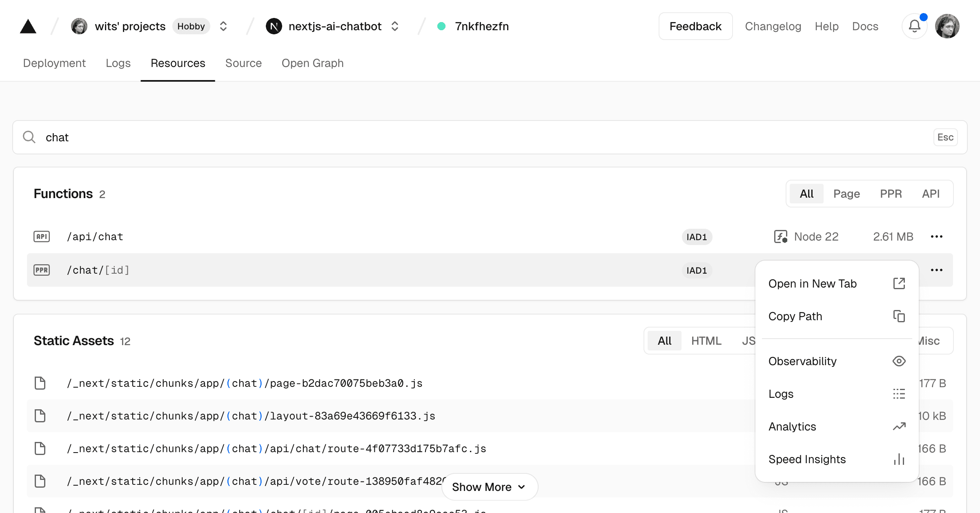Select Speed Insights from the context menu

click(x=807, y=459)
